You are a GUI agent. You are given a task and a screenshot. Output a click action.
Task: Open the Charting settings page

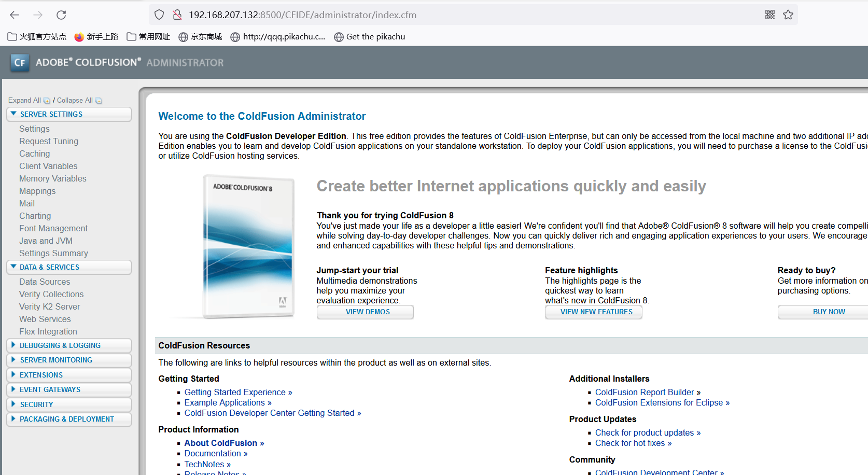point(35,216)
